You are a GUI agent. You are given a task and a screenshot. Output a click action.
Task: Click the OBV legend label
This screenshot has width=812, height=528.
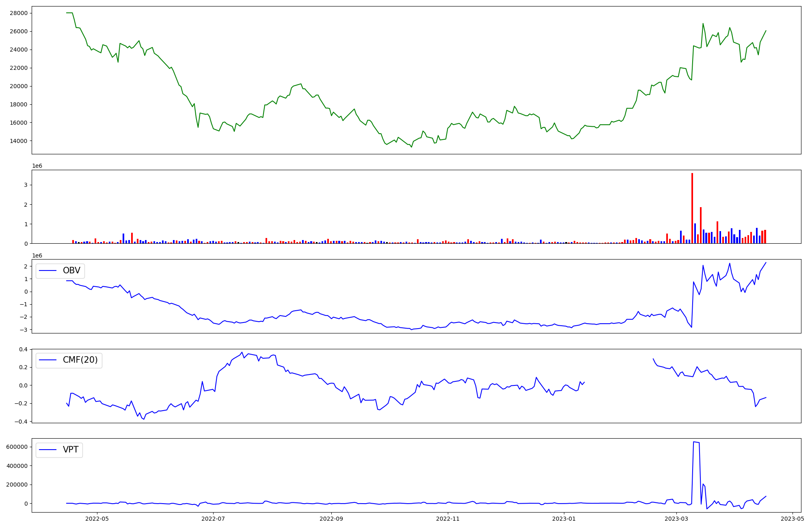71,270
